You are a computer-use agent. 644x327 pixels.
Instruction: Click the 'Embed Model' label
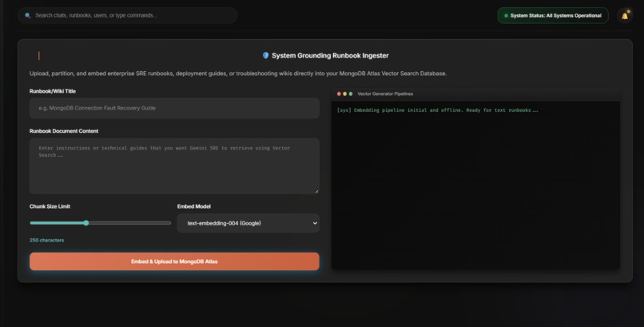194,206
